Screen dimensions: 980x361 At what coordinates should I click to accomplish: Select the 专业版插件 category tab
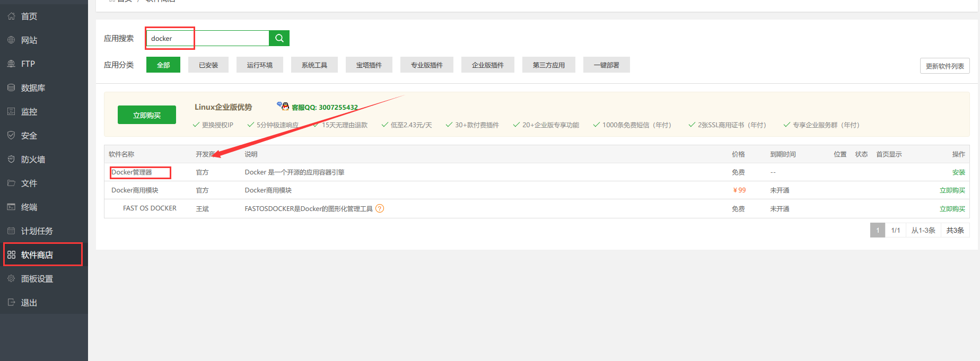(x=427, y=65)
